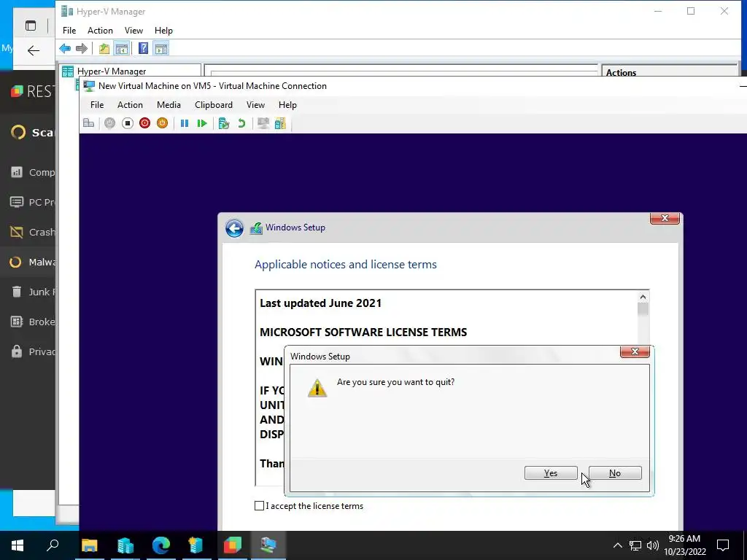This screenshot has width=747, height=560.
Task: Select Hyper-V Manager tree root node
Action: coord(112,71)
